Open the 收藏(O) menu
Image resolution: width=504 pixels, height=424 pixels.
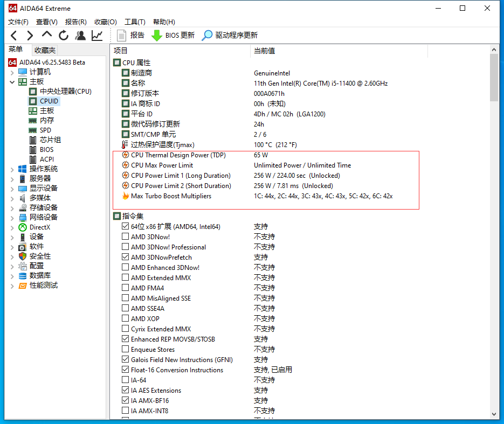point(106,22)
